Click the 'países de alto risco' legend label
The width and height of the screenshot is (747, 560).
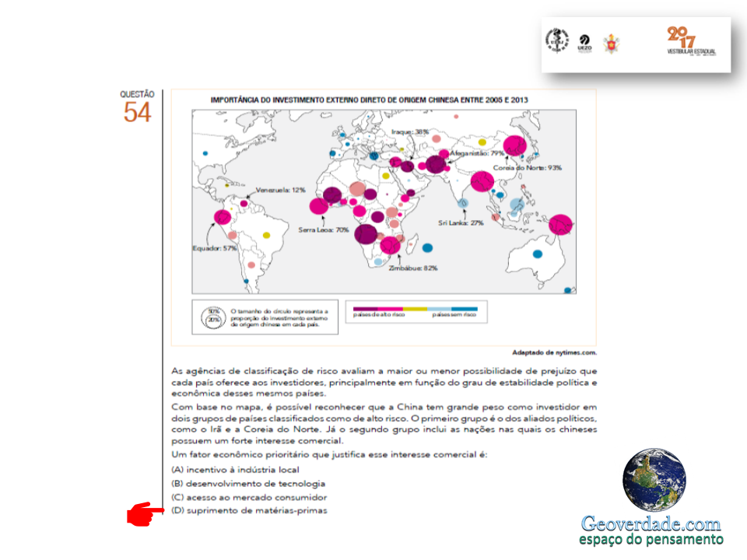[x=379, y=315]
